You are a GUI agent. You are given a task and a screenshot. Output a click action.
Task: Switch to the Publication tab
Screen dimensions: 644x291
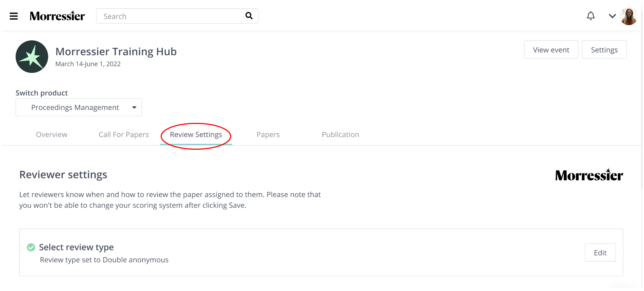click(340, 134)
